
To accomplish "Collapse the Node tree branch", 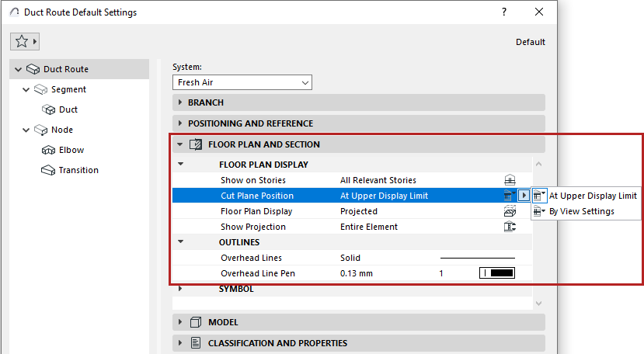I will tap(26, 130).
